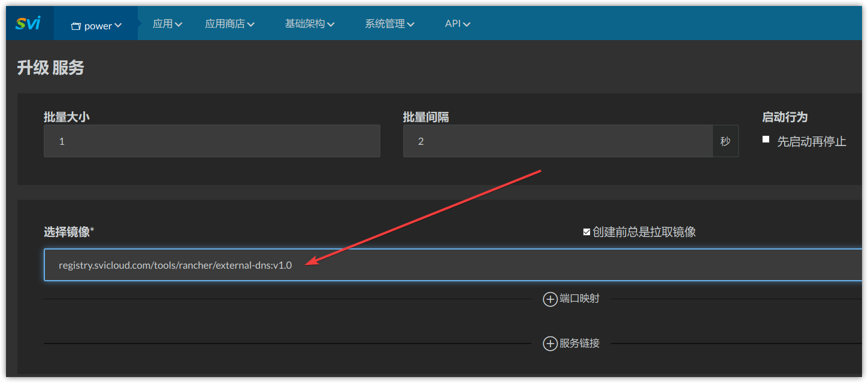The image size is (868, 383).
Task: Open the 应用商店 menu
Action: point(230,23)
